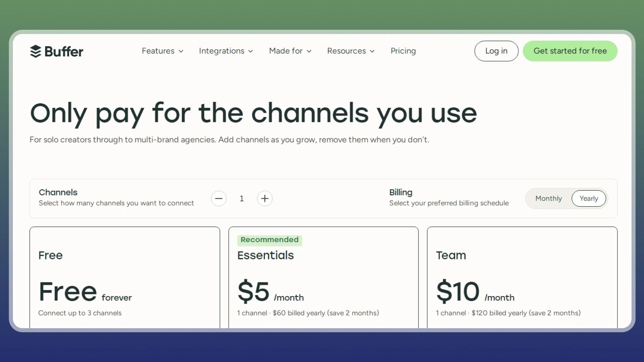Open the Integrations menu
This screenshot has height=362, width=644.
[226, 51]
